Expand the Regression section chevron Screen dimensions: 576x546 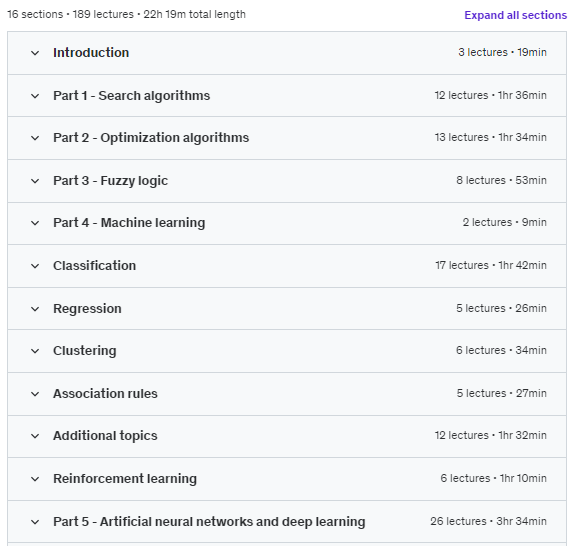[35, 309]
